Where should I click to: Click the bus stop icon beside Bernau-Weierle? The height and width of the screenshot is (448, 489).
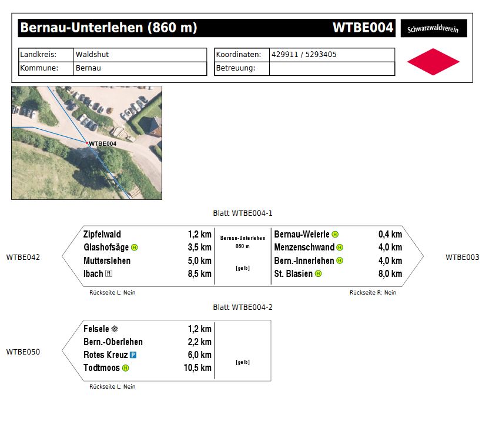coord(335,235)
